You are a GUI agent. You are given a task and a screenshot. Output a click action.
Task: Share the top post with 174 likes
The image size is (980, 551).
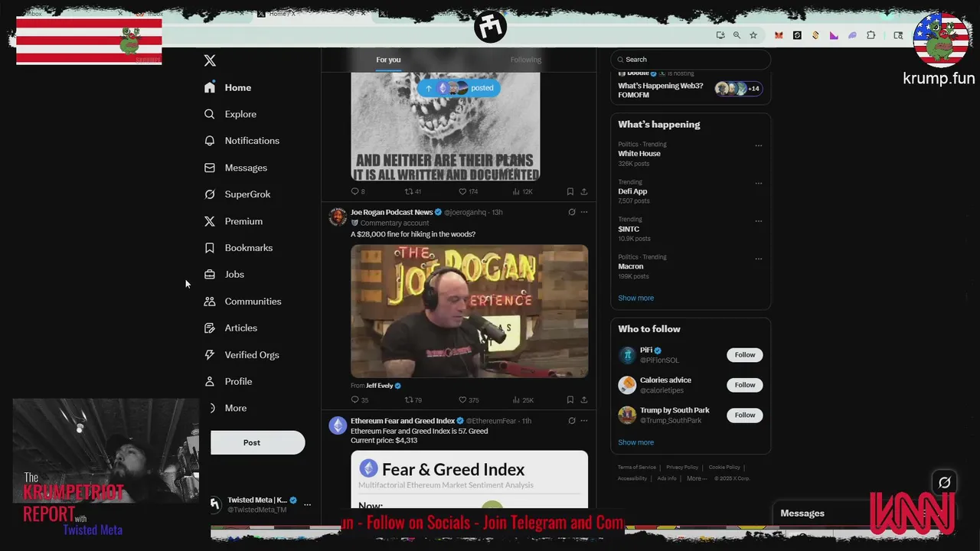(584, 191)
